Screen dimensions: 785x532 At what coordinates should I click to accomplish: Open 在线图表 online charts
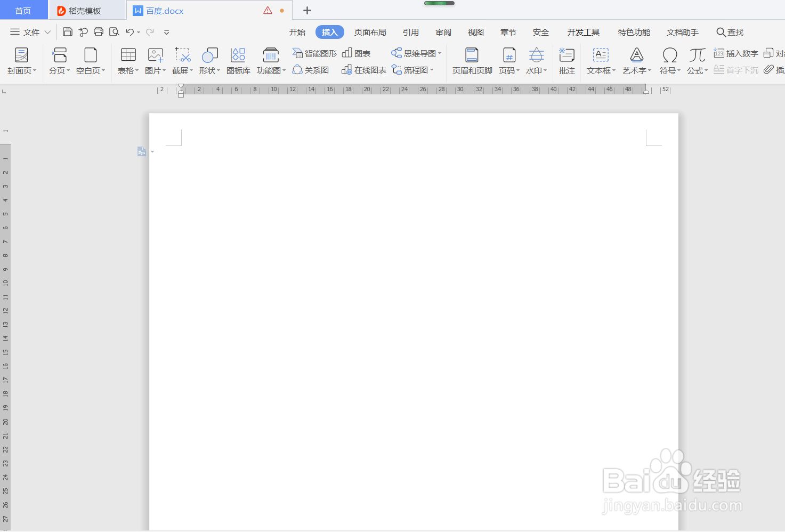coord(364,70)
